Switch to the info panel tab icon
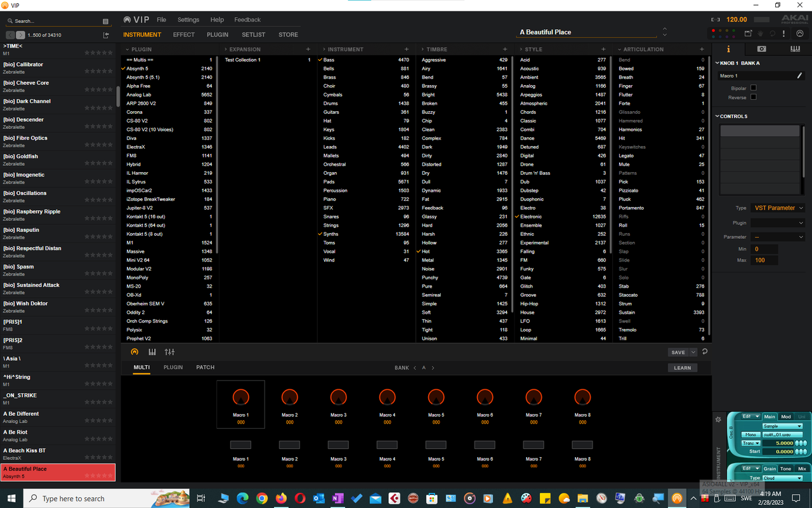Screen dimensions: 812x508 click(x=728, y=49)
